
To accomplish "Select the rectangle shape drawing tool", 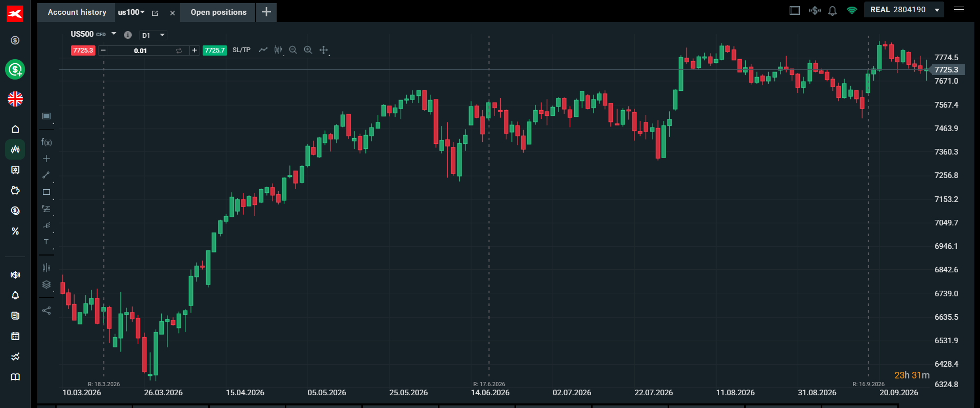I will [x=46, y=192].
